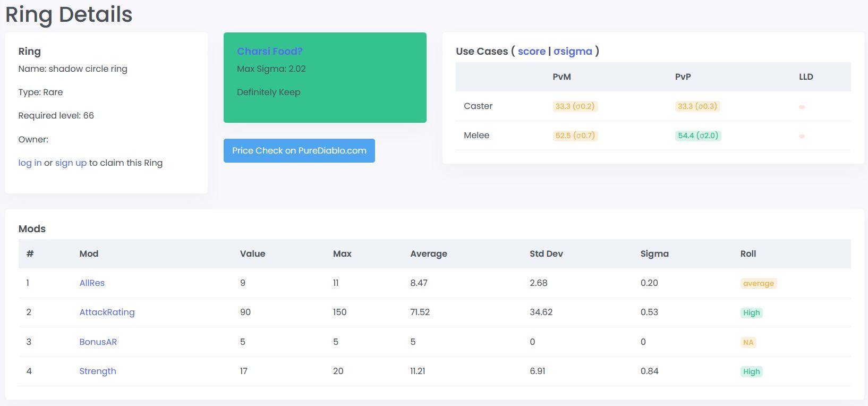The image size is (868, 406).
Task: Click the Caster LLD empty red badge
Action: (802, 107)
